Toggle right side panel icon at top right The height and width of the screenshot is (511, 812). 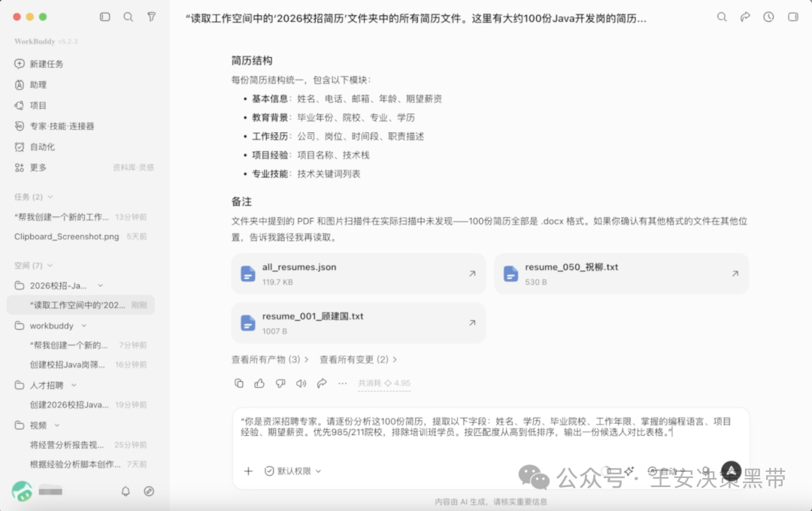click(793, 17)
